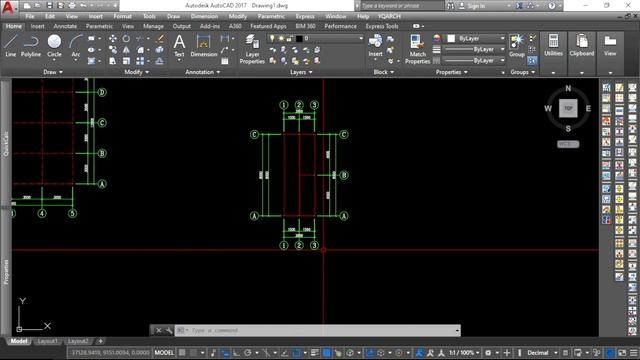Screen dimensions: 640x360
Task: Select the Circle tool
Action: tap(54, 46)
